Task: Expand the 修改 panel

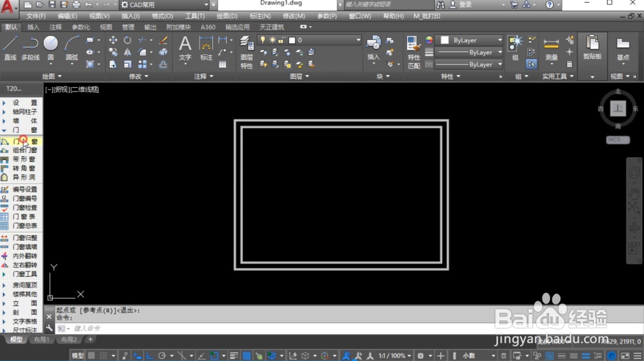Action: coord(139,76)
